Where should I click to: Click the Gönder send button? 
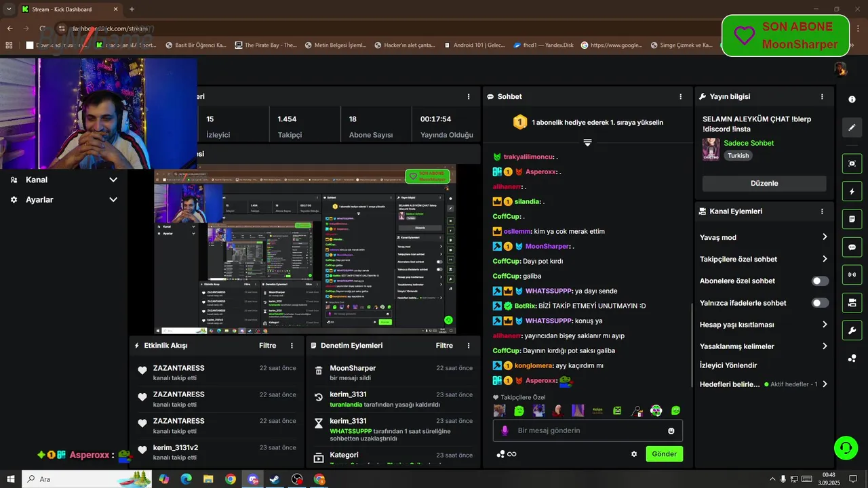[664, 454]
